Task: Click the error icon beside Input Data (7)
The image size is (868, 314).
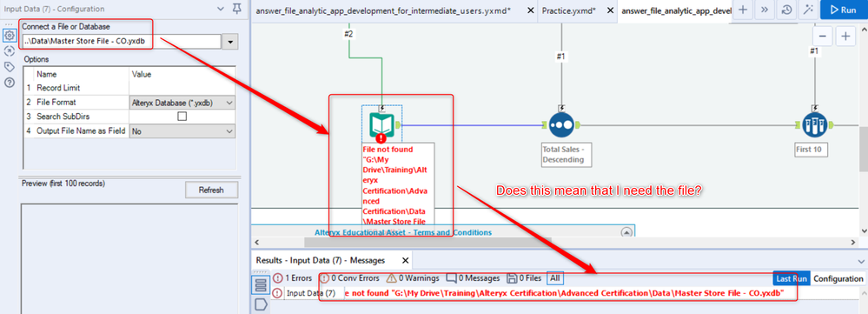Action: click(x=277, y=293)
